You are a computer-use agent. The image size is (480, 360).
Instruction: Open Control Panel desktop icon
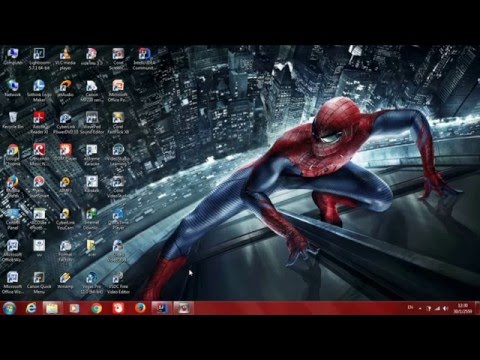click(x=13, y=219)
